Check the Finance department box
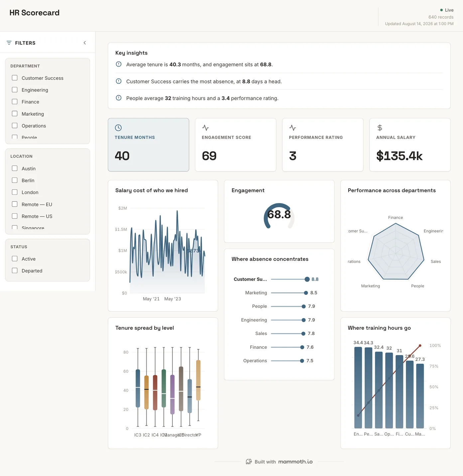Viewport: 463px width, 476px height. click(x=15, y=102)
